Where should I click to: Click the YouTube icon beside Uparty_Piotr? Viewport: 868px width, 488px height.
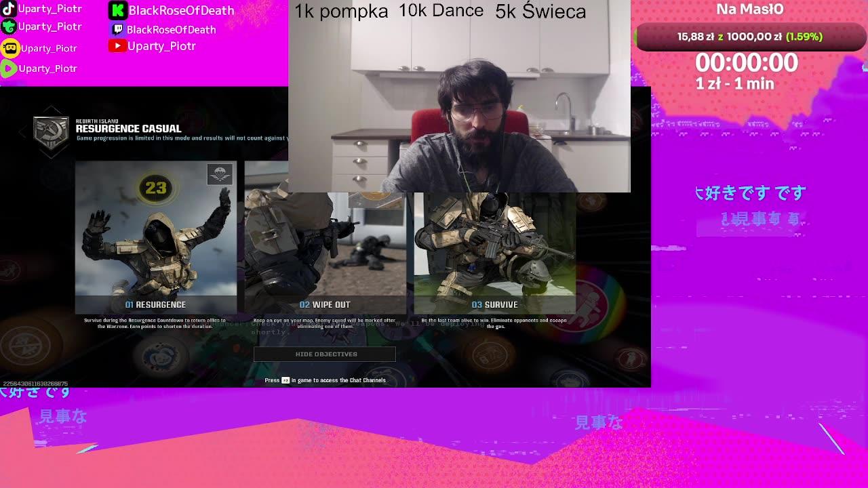[x=117, y=46]
